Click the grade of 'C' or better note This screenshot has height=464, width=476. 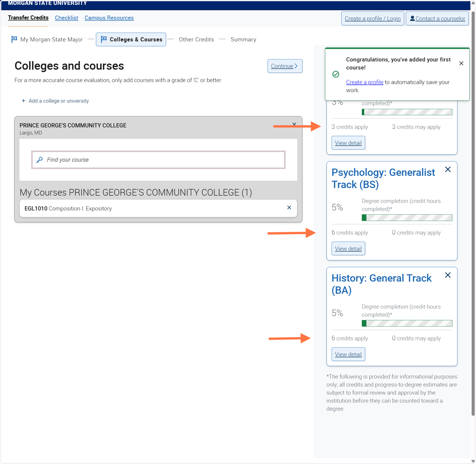pyautogui.click(x=118, y=80)
